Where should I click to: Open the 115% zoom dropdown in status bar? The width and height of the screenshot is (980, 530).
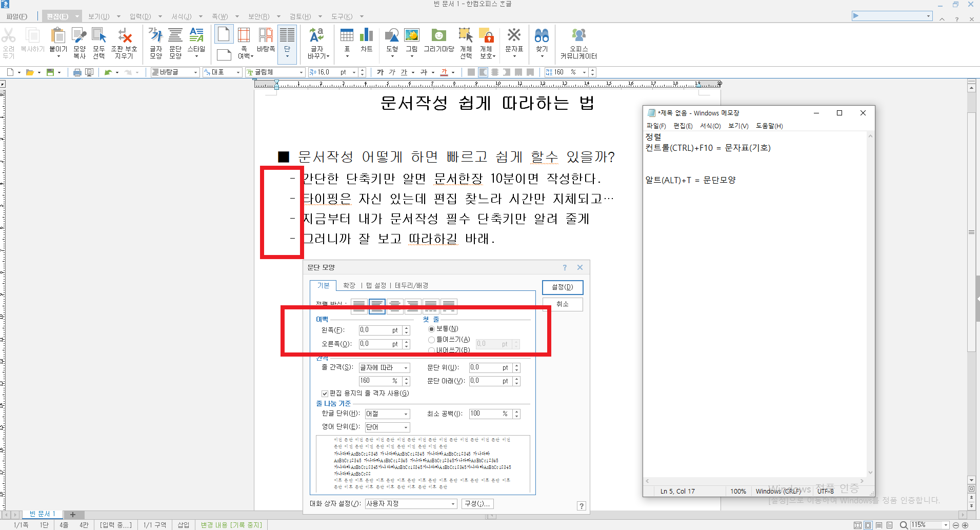point(946,525)
